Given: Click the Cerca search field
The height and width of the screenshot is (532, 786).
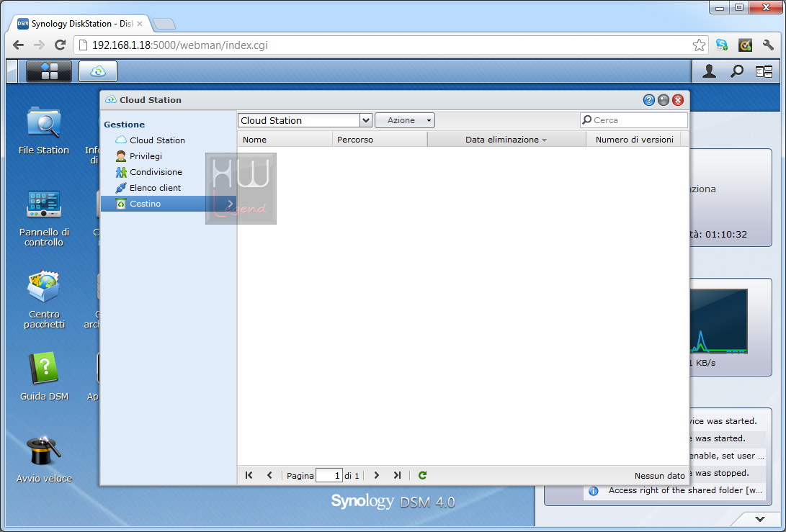Looking at the screenshot, I should [633, 120].
